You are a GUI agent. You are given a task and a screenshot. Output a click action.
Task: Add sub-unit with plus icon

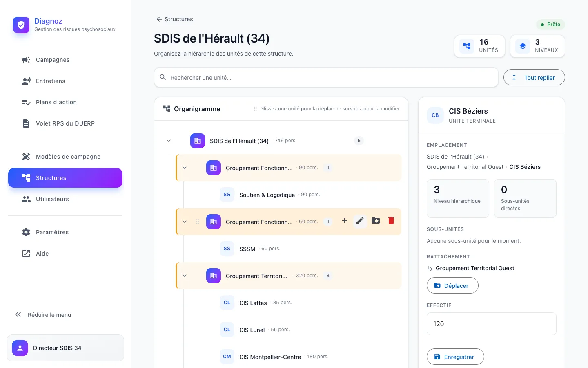(x=345, y=221)
